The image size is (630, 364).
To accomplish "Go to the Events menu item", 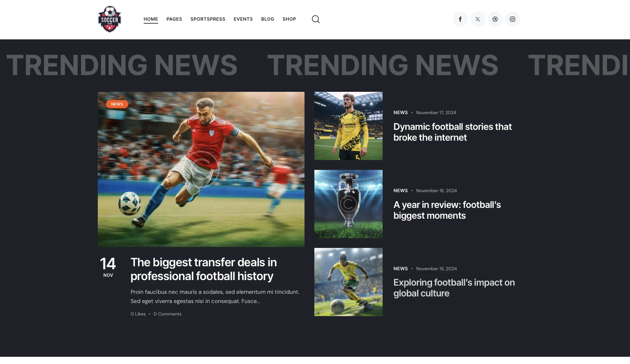I will click(x=243, y=19).
